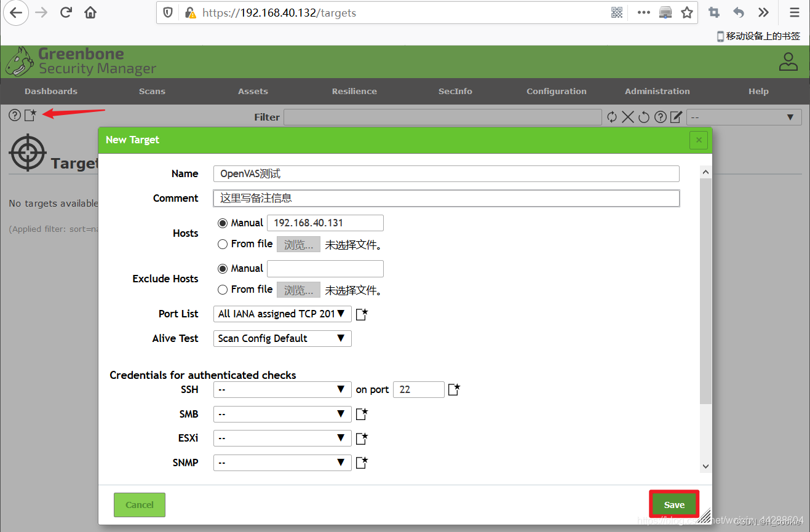Open the Dashboards menu

pyautogui.click(x=51, y=91)
